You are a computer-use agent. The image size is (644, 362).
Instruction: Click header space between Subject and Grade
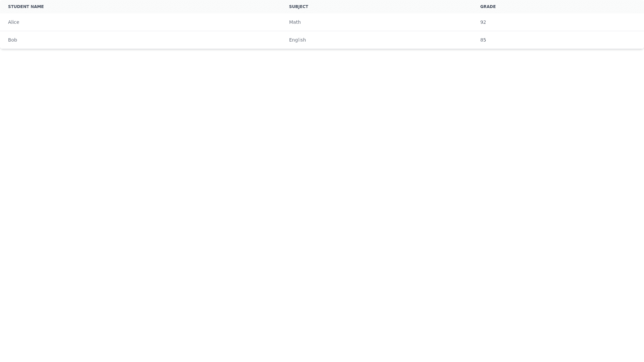[392, 7]
